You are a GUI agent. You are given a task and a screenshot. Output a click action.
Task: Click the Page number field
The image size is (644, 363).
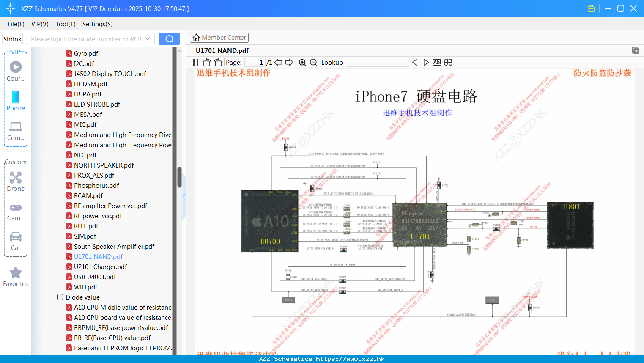pos(255,62)
